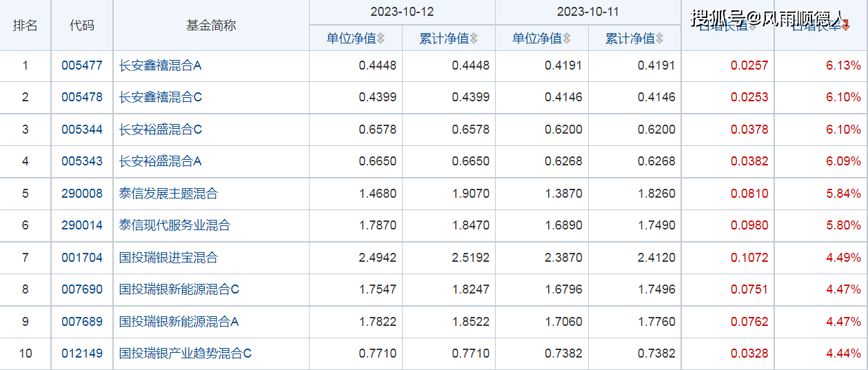
Task: Click sort arrows beside 2023-10-11 累计净值
Action: pyautogui.click(x=659, y=39)
